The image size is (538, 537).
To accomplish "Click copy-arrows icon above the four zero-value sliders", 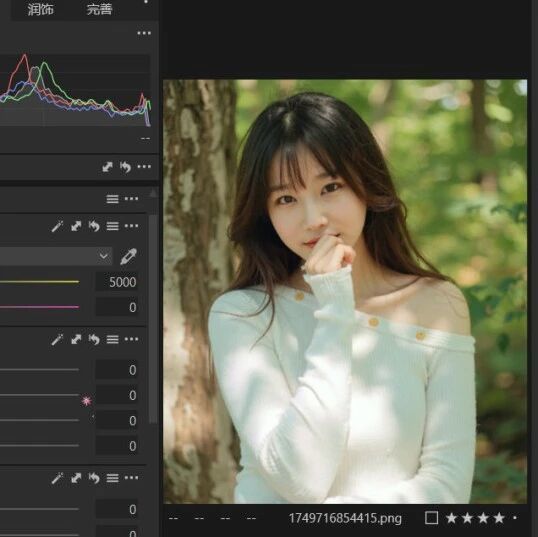I will pyautogui.click(x=76, y=340).
